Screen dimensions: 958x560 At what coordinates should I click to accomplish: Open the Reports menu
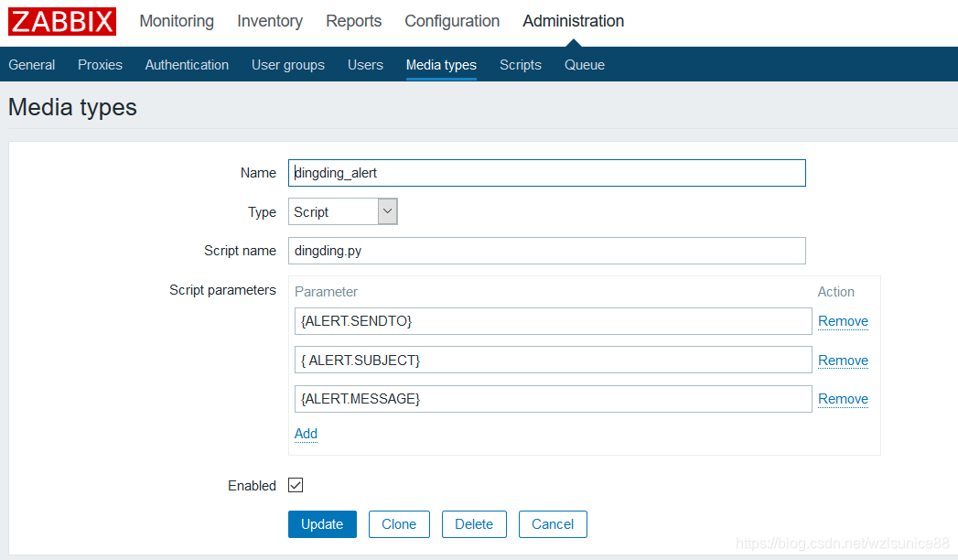[x=354, y=21]
